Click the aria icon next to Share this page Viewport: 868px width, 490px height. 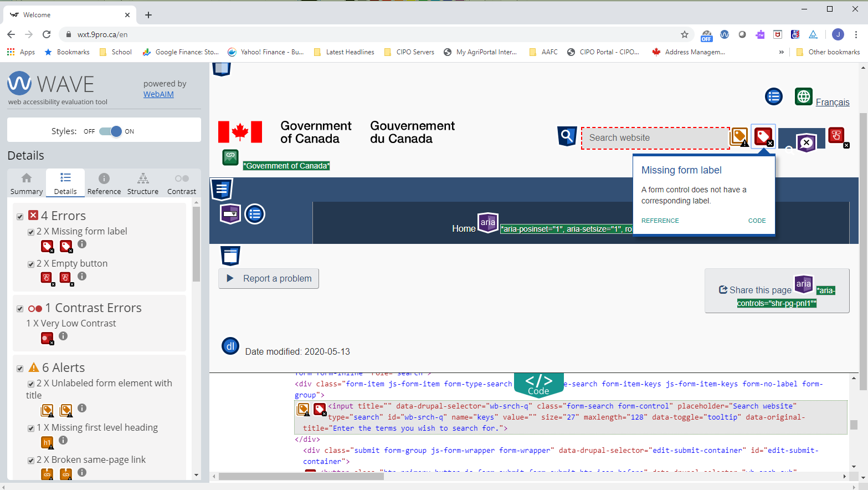click(x=803, y=284)
